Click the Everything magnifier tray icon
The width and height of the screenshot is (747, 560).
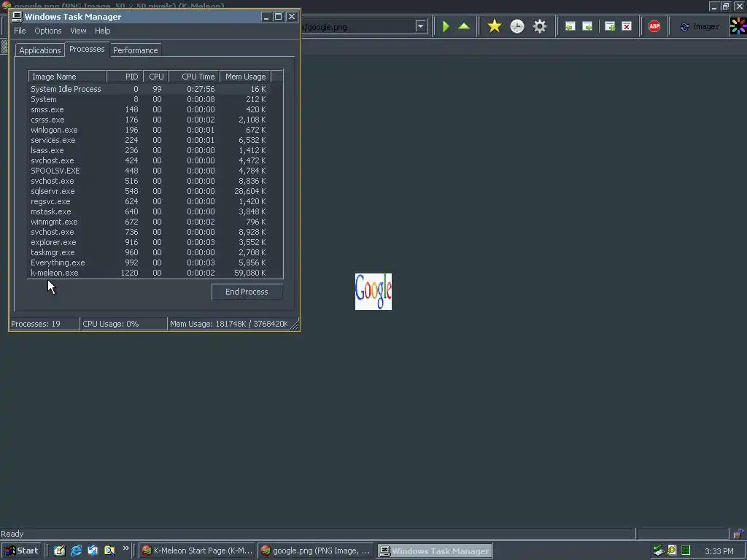click(672, 551)
